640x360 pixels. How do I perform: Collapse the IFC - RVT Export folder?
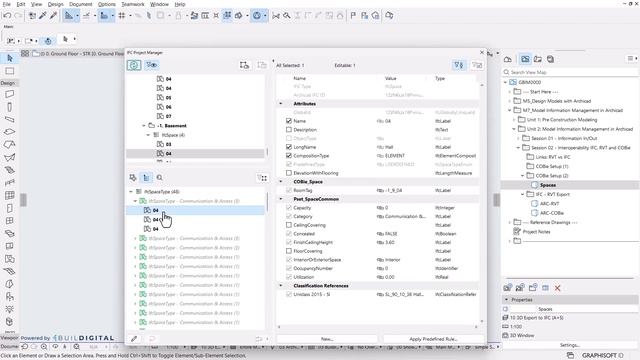(x=522, y=194)
